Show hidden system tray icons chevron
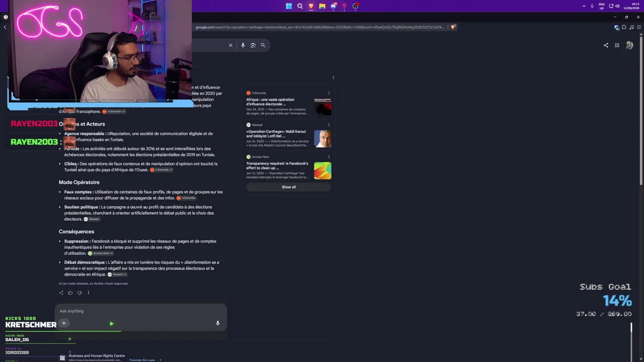 click(584, 6)
